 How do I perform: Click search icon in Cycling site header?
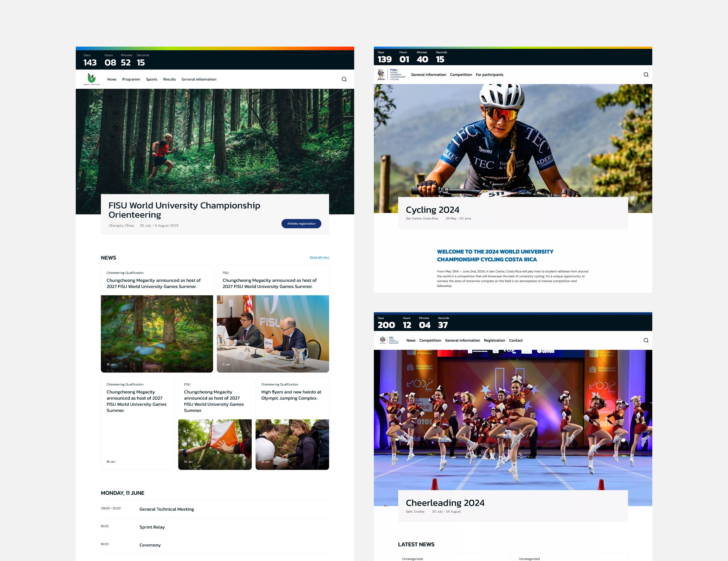646,74
